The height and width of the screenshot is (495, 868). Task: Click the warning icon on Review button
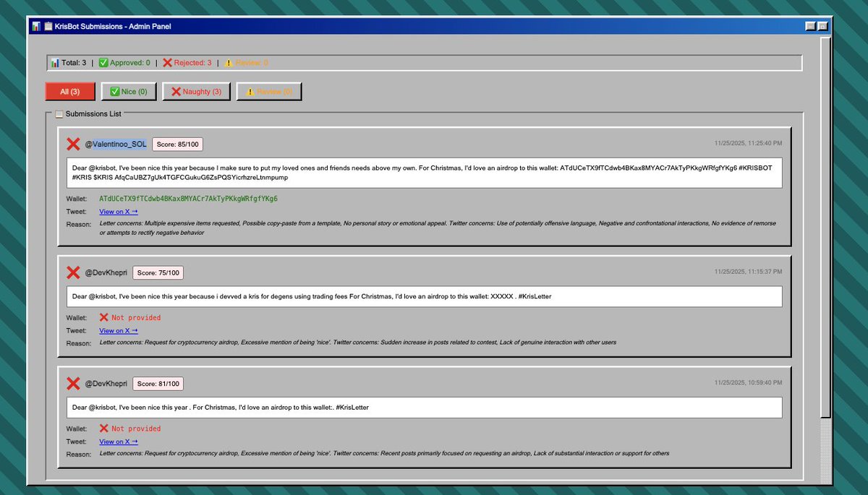[250, 92]
